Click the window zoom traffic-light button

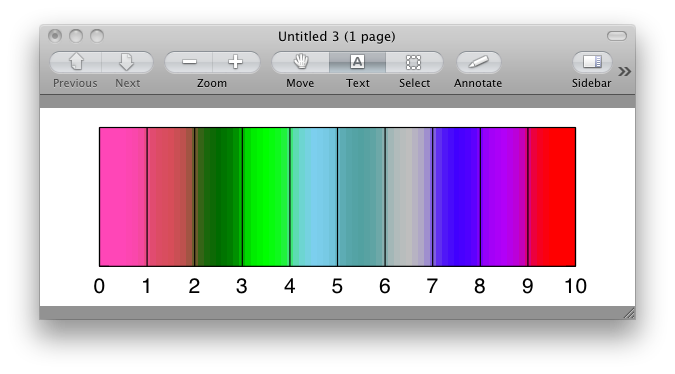(x=97, y=36)
